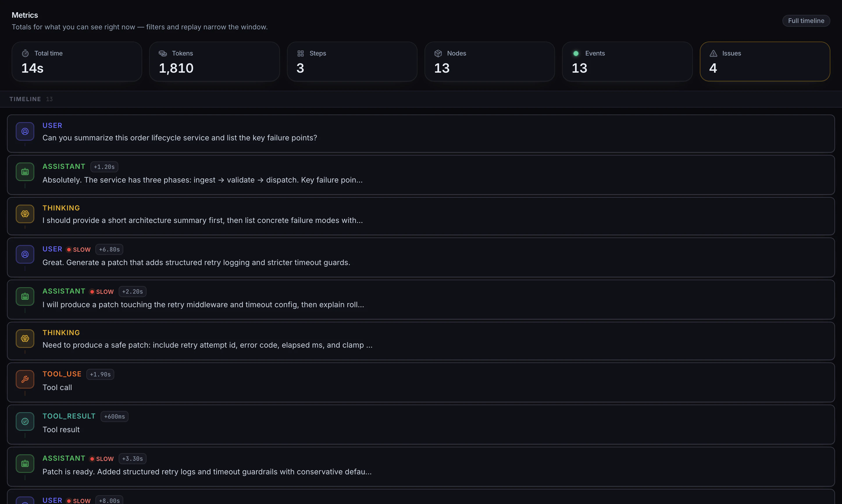
Task: Click the thinking brain icon
Action: point(25,214)
